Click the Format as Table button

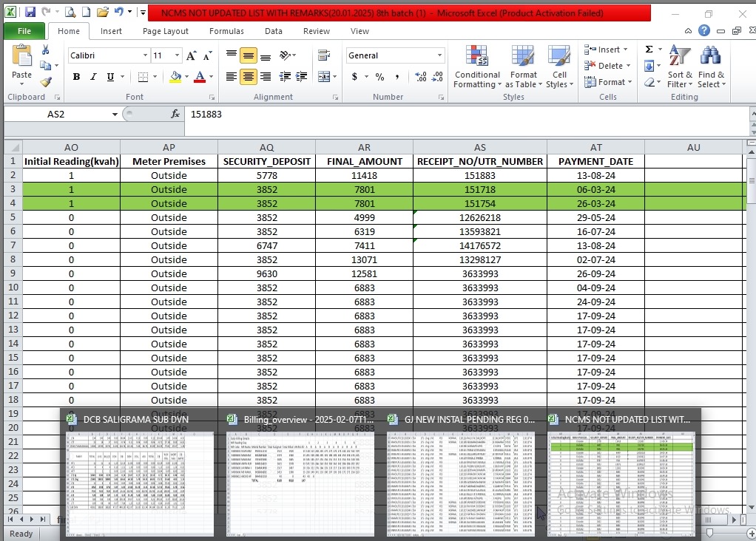[523, 67]
